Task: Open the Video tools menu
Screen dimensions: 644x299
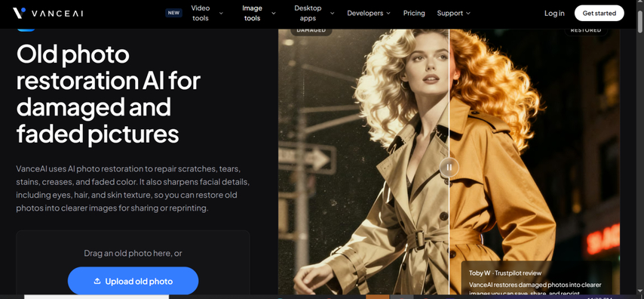Action: point(201,13)
